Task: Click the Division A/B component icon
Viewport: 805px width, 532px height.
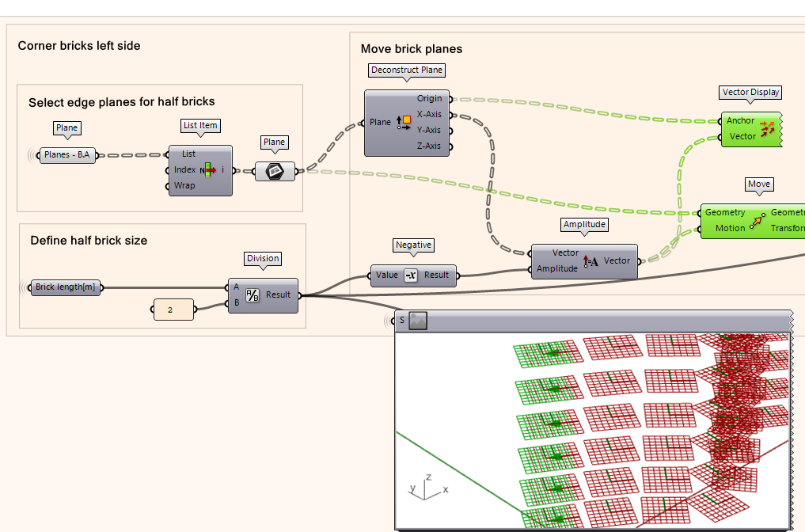Action: point(252,294)
